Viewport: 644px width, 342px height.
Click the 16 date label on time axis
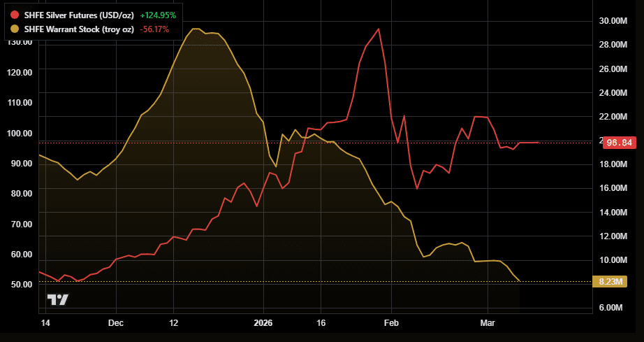point(321,323)
